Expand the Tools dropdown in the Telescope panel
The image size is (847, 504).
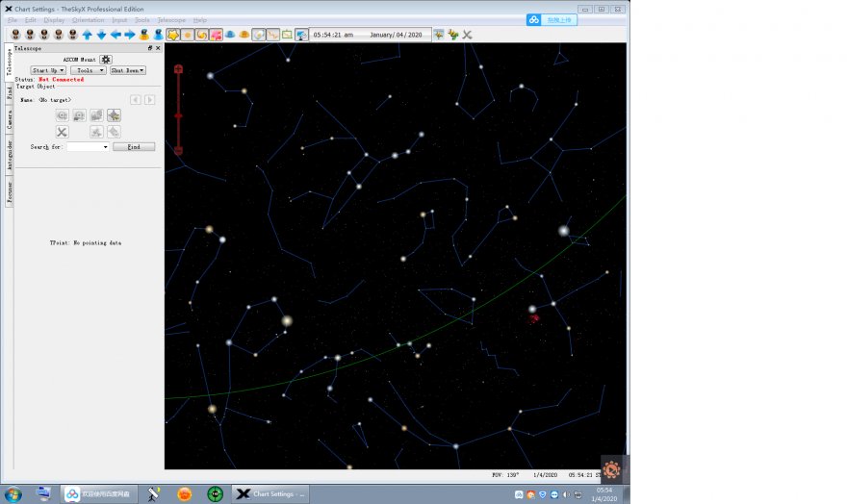point(88,70)
